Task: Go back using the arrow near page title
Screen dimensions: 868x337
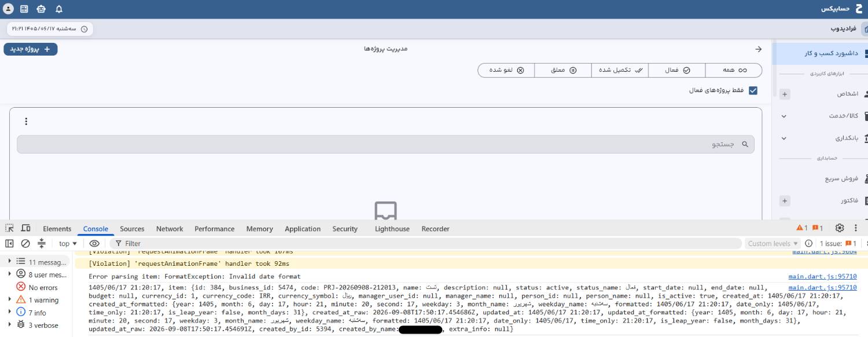Action: pos(759,49)
